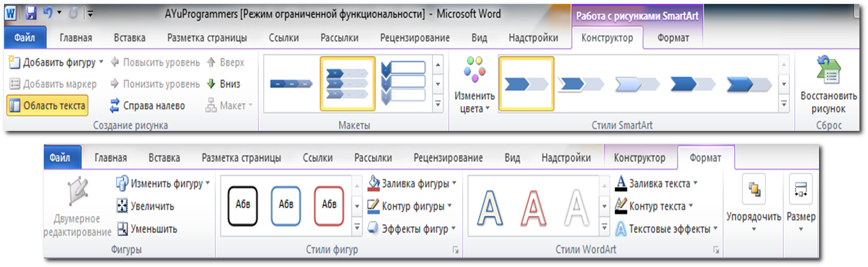
Task: Select the fourth SmartArt style thumbnail
Action: tap(693, 84)
